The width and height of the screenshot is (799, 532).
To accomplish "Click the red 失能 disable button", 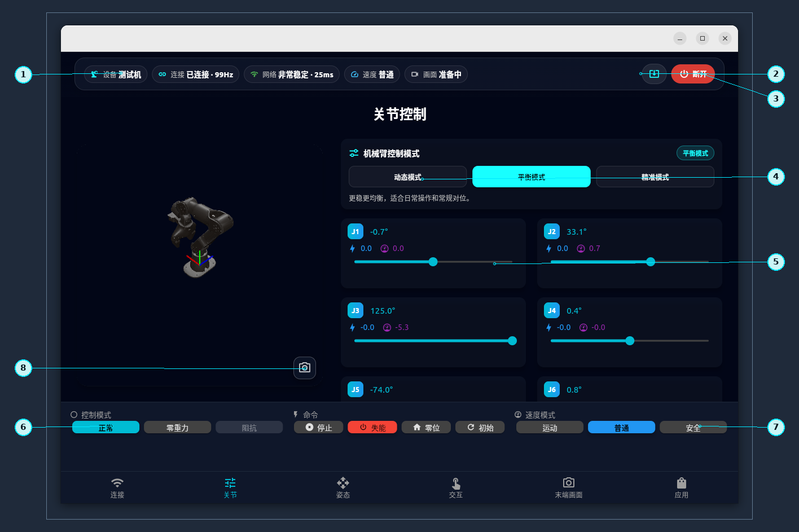I will (x=372, y=428).
